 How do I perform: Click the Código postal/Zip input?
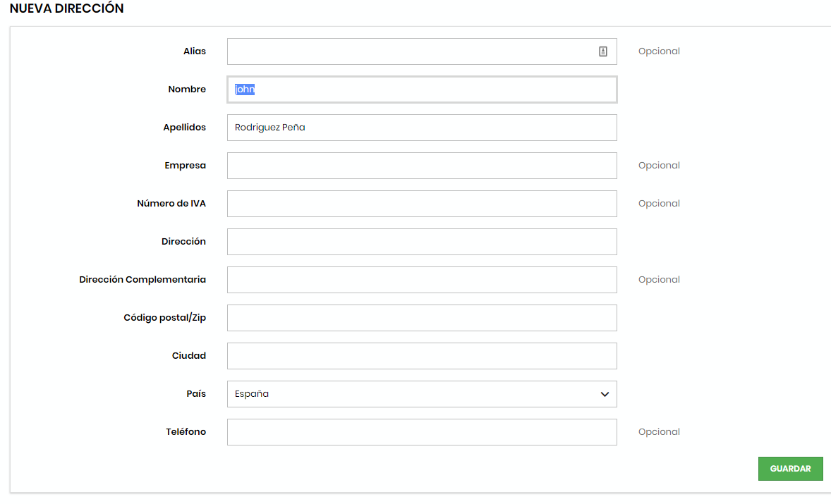(x=422, y=318)
